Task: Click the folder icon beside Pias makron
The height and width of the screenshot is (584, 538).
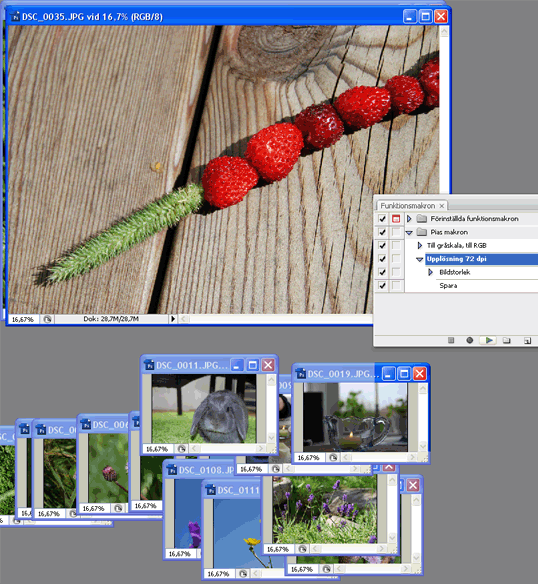Action: 421,232
